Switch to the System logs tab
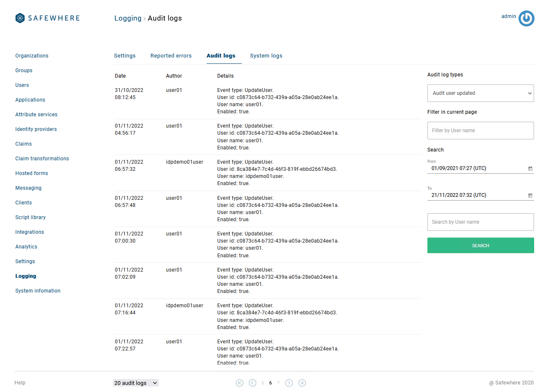545x392 pixels. (x=266, y=56)
